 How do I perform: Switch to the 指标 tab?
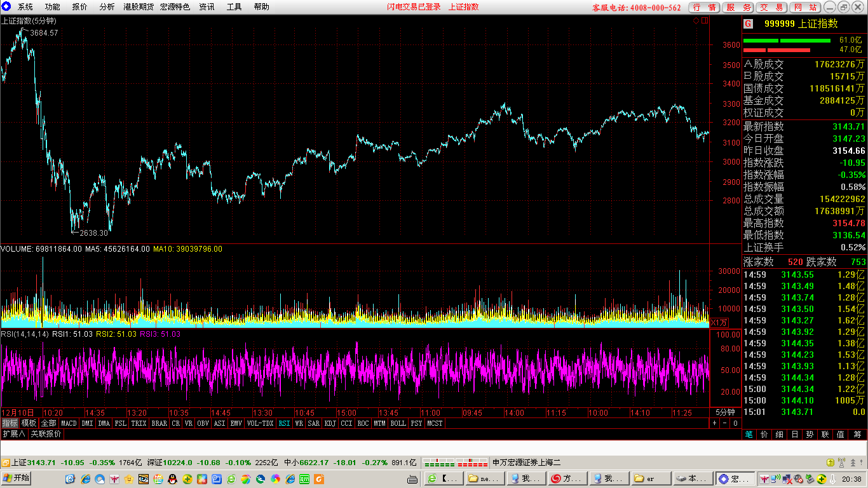click(10, 423)
